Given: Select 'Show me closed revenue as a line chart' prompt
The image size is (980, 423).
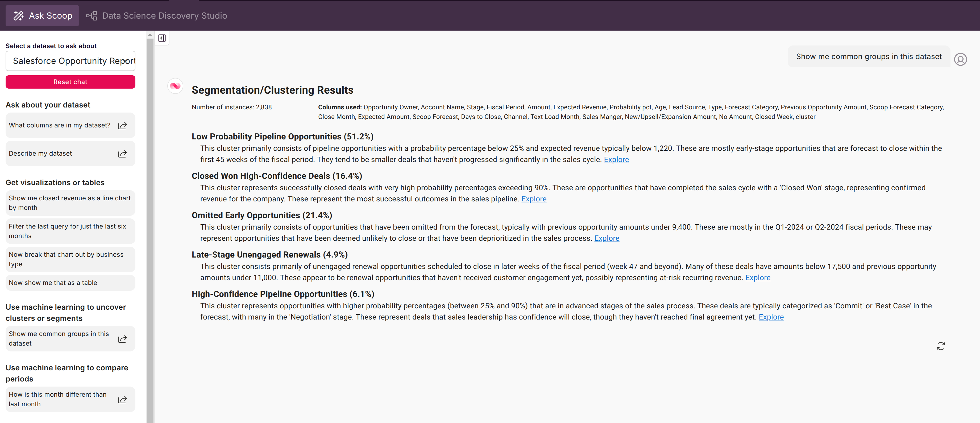Looking at the screenshot, I should (70, 203).
